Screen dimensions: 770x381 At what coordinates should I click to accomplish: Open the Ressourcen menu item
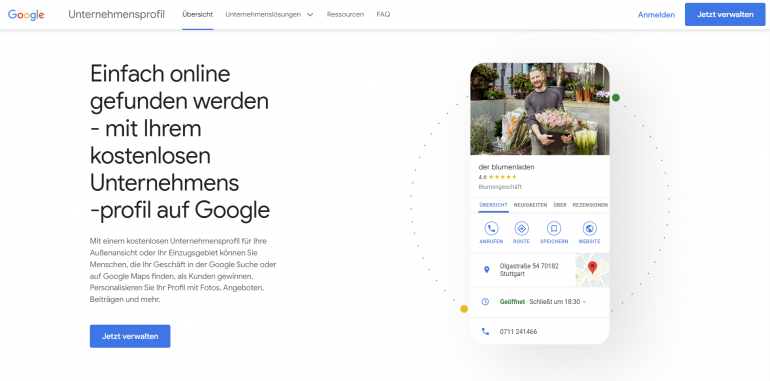(x=345, y=14)
